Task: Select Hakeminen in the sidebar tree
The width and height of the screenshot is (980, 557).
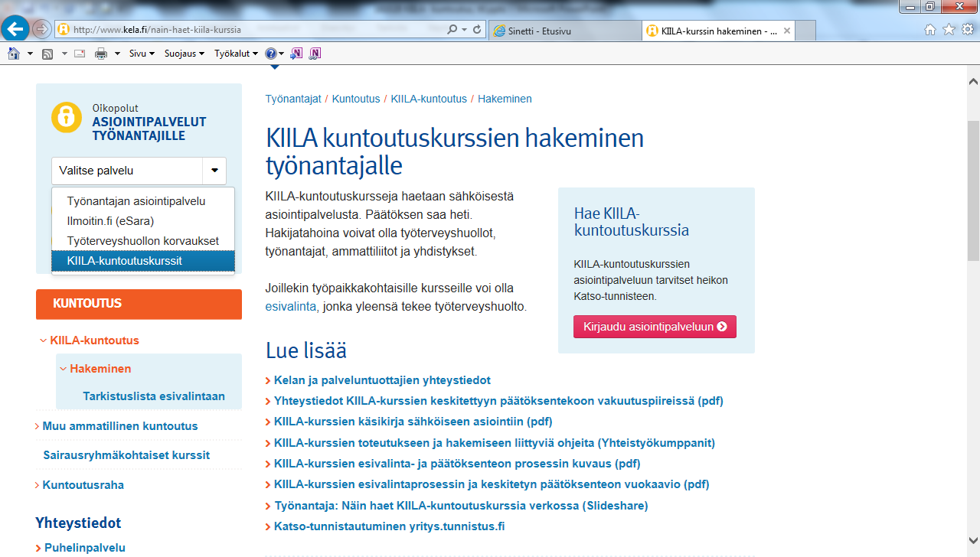Action: [x=100, y=369]
